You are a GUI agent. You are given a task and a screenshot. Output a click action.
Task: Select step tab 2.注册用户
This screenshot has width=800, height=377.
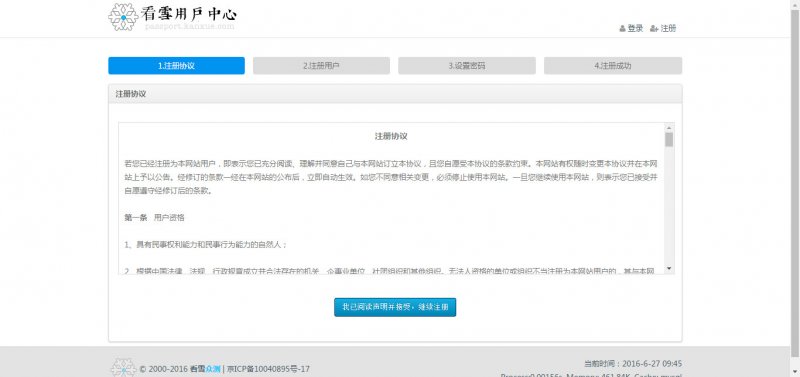click(x=321, y=66)
